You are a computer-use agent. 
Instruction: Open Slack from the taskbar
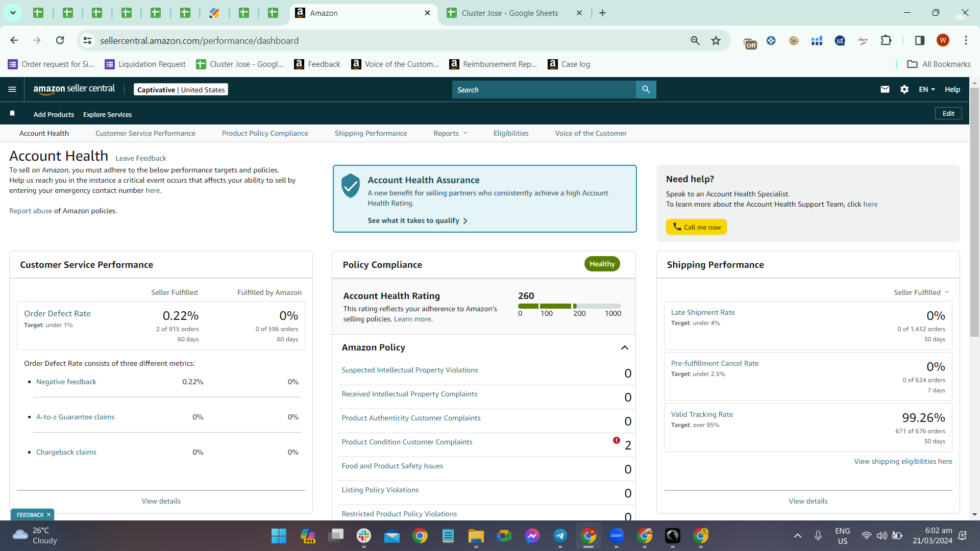[x=364, y=536]
